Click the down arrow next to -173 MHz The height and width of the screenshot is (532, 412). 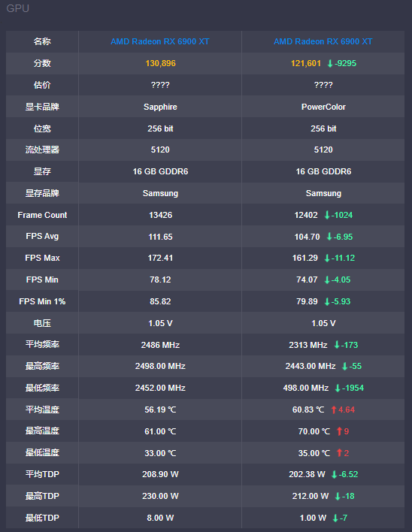(x=337, y=345)
